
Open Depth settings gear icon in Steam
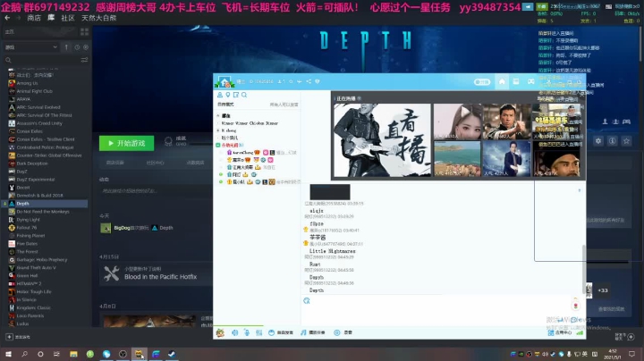tap(598, 141)
